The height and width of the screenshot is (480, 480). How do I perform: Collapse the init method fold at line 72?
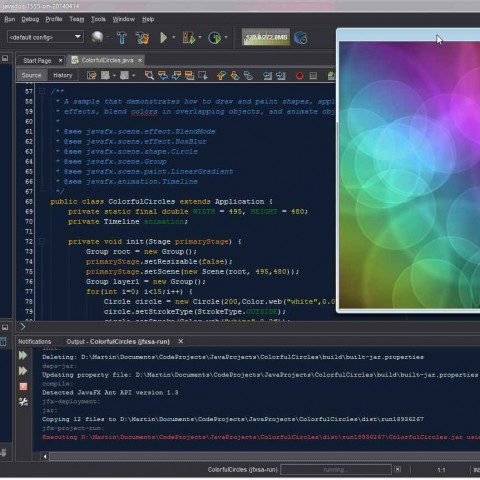coord(42,241)
